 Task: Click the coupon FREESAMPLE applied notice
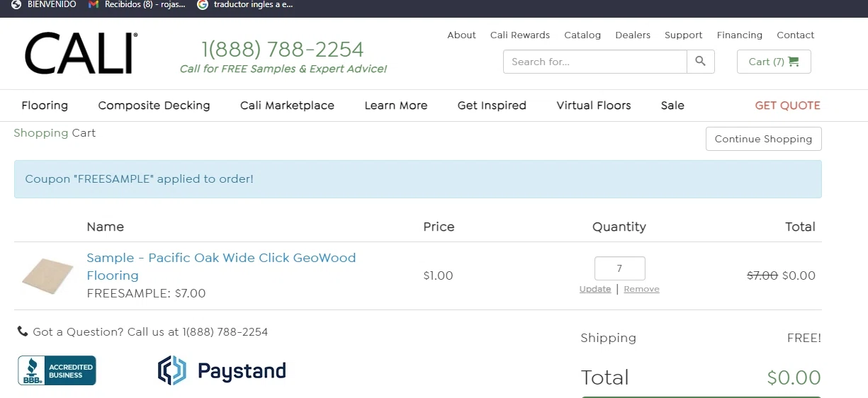(418, 179)
